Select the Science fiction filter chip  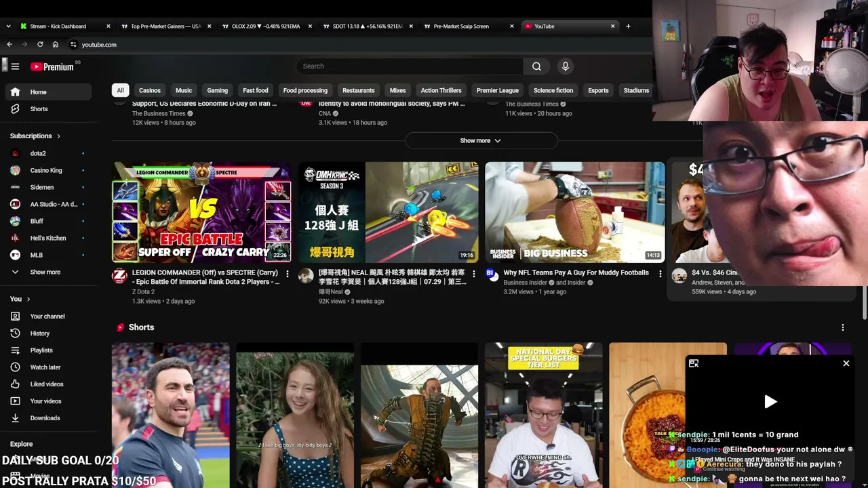pos(553,90)
